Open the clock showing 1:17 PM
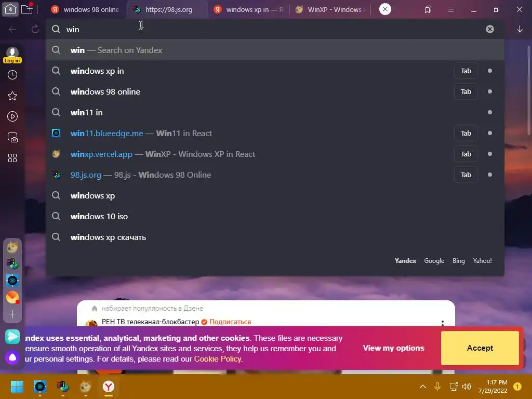Viewport: 532px width, 399px height. 493,387
